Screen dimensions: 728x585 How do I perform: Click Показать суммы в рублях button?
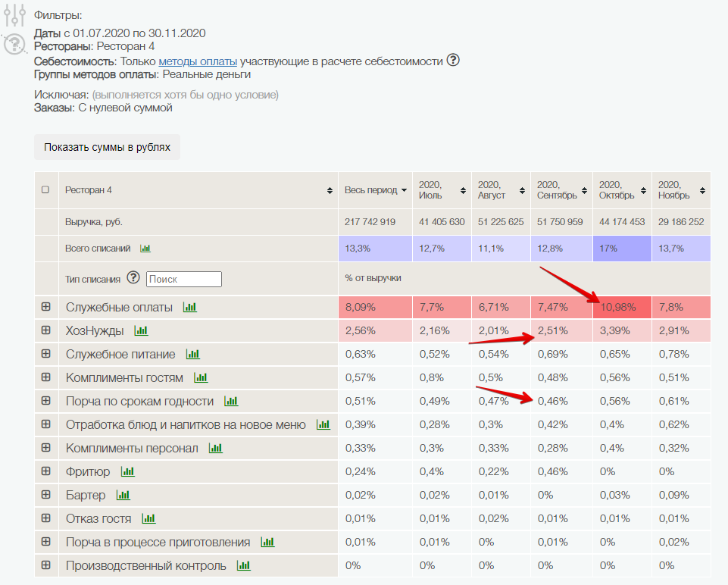point(108,147)
